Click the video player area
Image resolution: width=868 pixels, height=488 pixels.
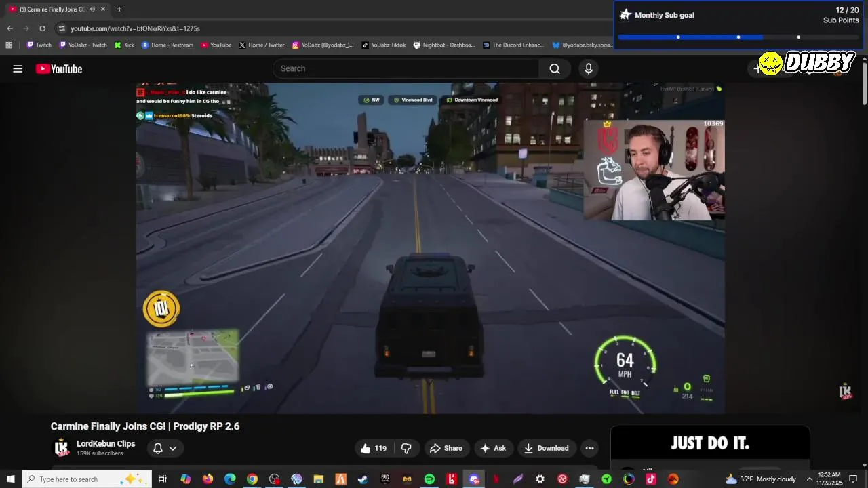point(430,248)
